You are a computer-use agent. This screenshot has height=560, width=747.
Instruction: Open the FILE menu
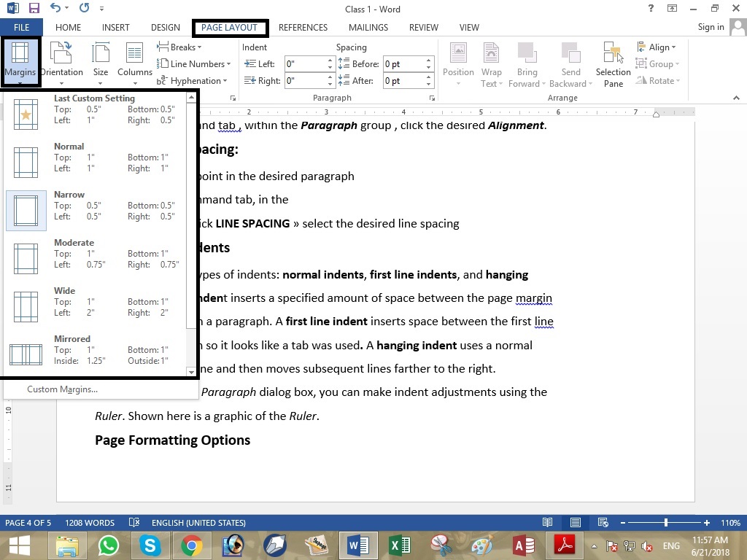21,27
